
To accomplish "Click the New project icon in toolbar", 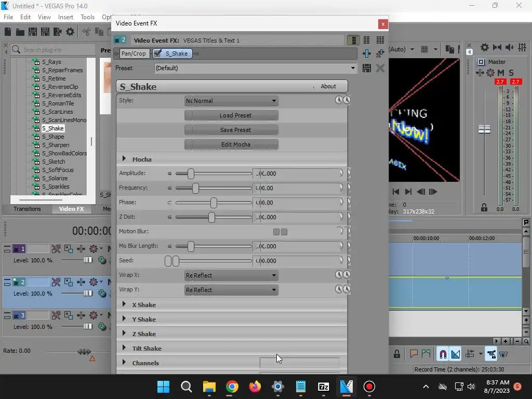I will click(x=8, y=32).
